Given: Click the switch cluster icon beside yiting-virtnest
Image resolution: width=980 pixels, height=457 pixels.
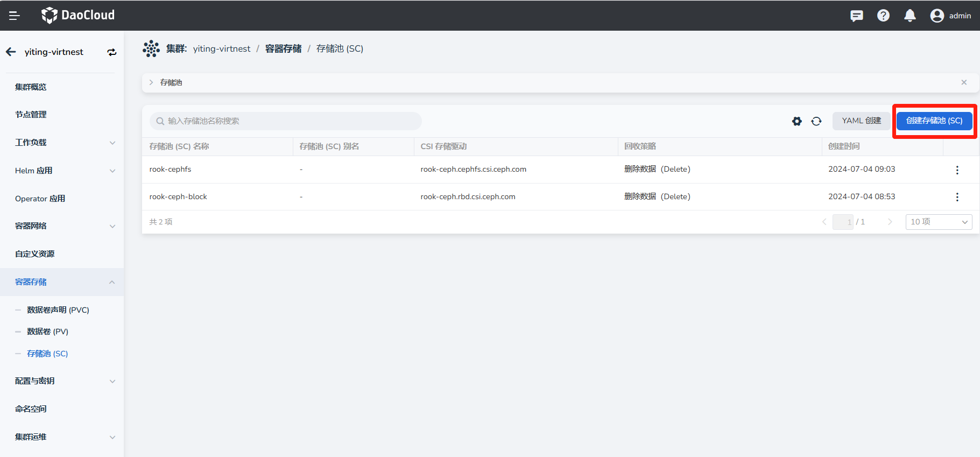Looking at the screenshot, I should coord(112,52).
